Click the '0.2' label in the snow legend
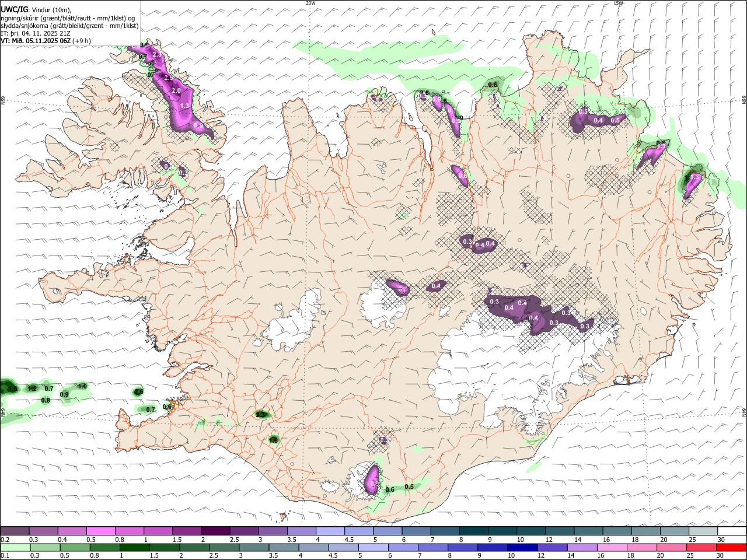 pos(5,540)
